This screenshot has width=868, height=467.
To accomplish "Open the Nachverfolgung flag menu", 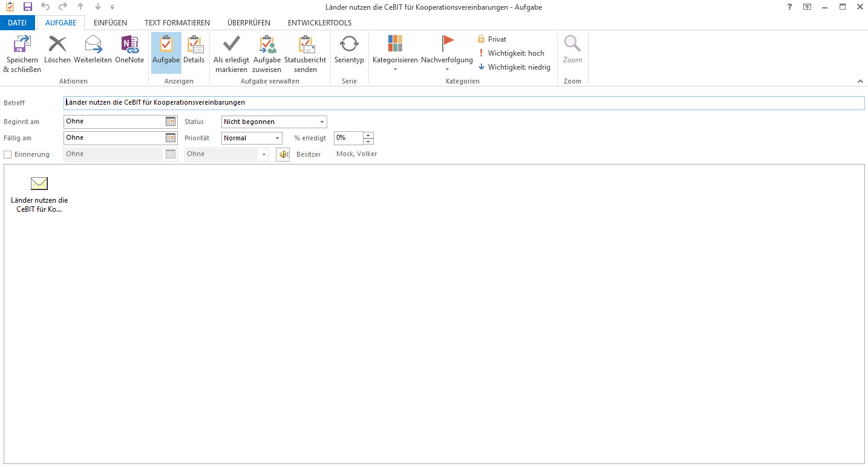I will coord(447,53).
